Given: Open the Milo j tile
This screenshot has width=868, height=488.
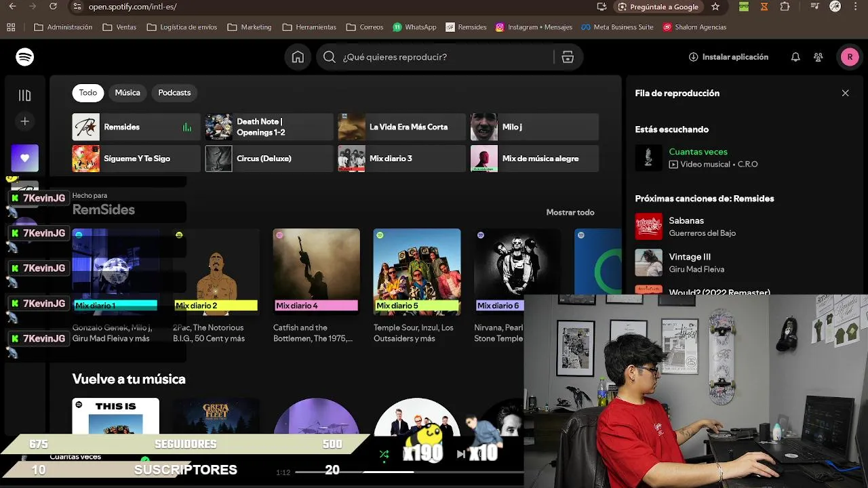Looking at the screenshot, I should pos(535,127).
